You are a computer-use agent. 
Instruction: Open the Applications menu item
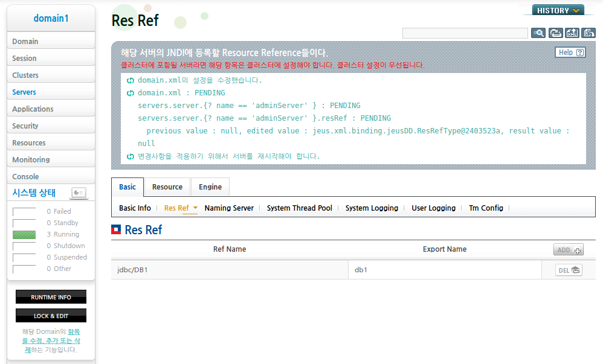pyautogui.click(x=51, y=109)
